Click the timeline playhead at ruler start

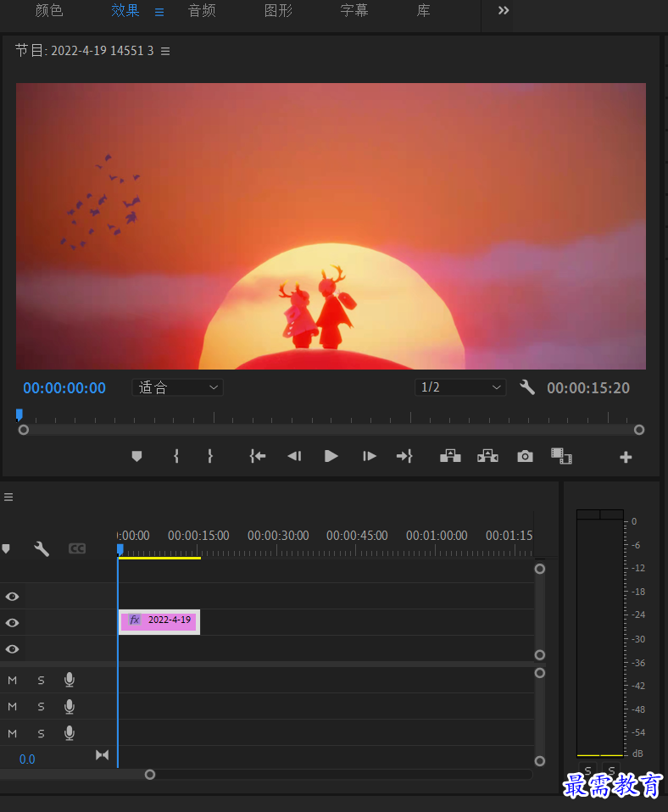(120, 550)
